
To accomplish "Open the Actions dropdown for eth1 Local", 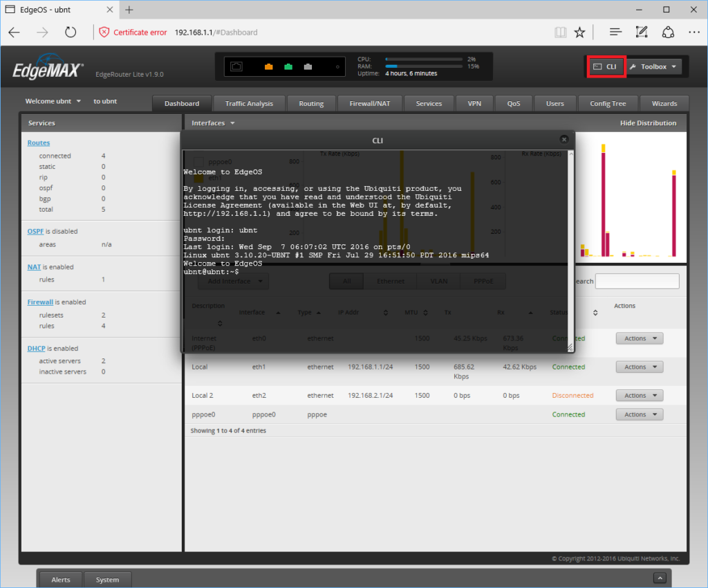I will click(x=639, y=367).
